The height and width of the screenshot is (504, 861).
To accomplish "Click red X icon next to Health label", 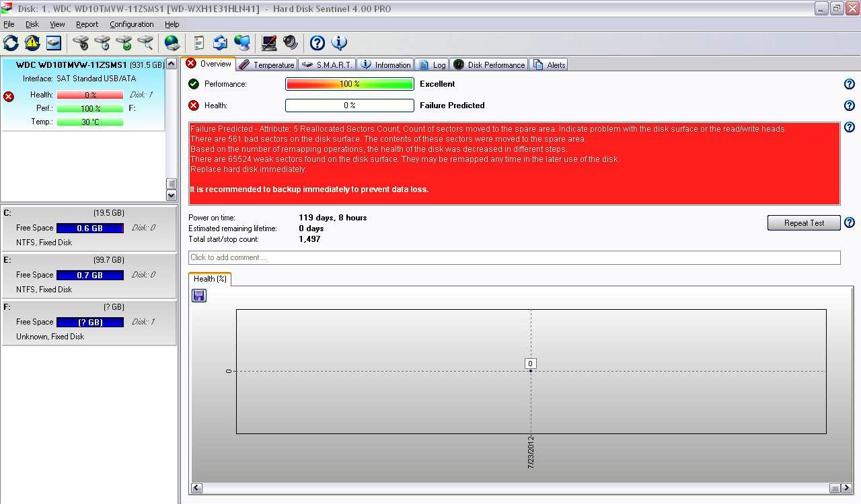I will (194, 106).
